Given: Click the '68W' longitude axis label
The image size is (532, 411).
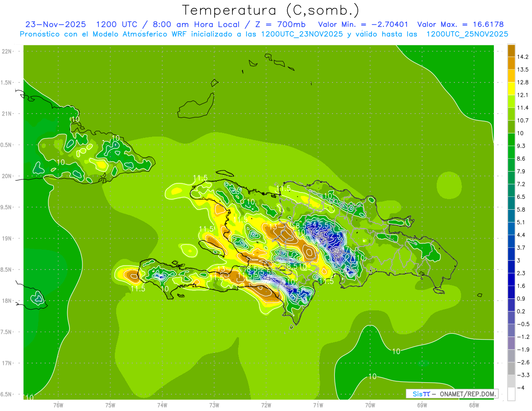Looking at the screenshot, I should point(473,405).
